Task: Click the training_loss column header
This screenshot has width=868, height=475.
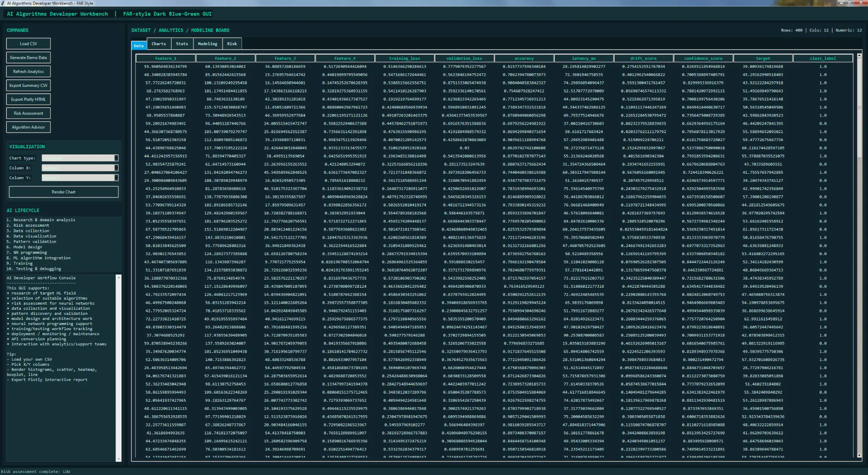Action: coord(405,58)
